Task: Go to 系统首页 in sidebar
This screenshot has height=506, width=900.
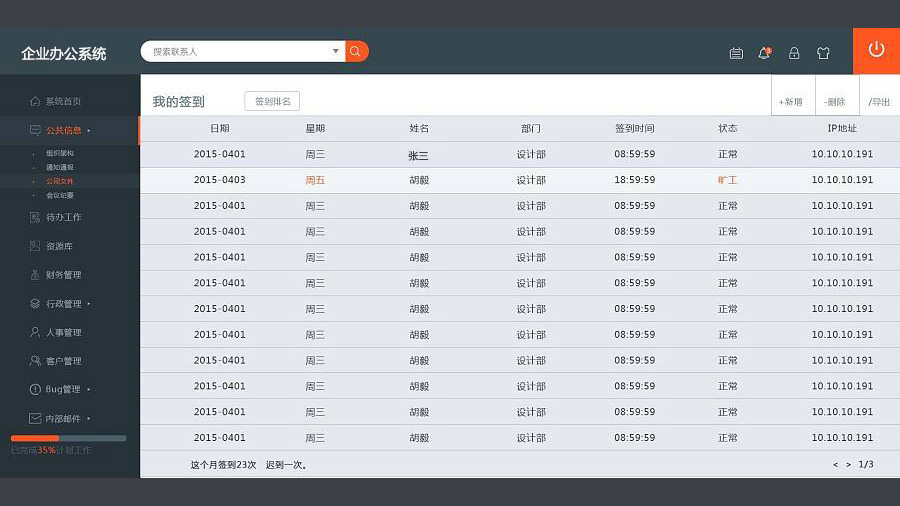Action: click(x=63, y=101)
